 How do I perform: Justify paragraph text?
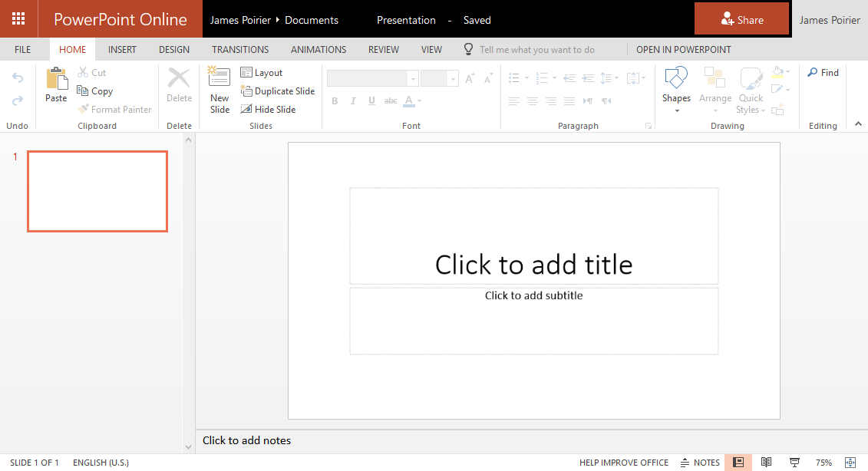[x=569, y=100]
